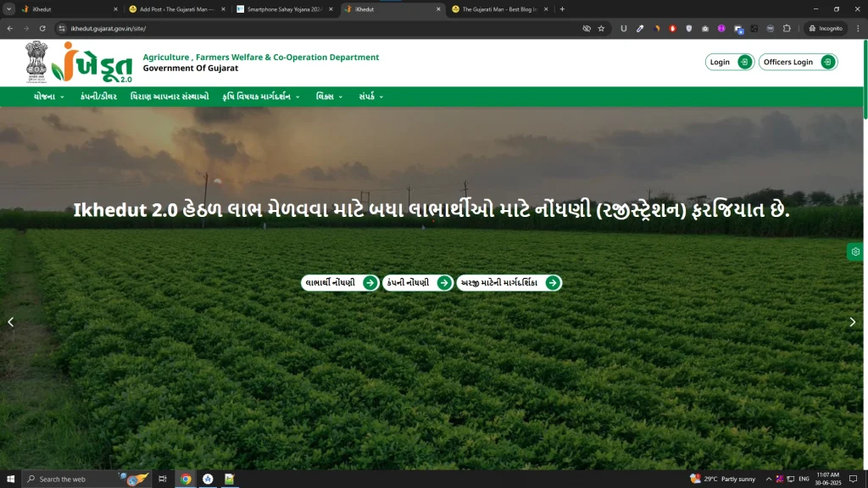Open the Chrome extensions puzzle icon
The height and width of the screenshot is (488, 868).
pyautogui.click(x=787, y=28)
